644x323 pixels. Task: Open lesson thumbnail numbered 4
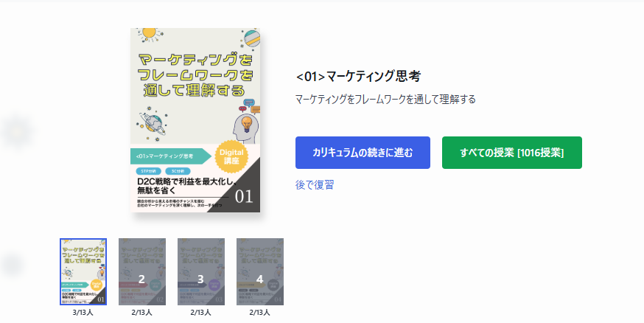click(260, 271)
